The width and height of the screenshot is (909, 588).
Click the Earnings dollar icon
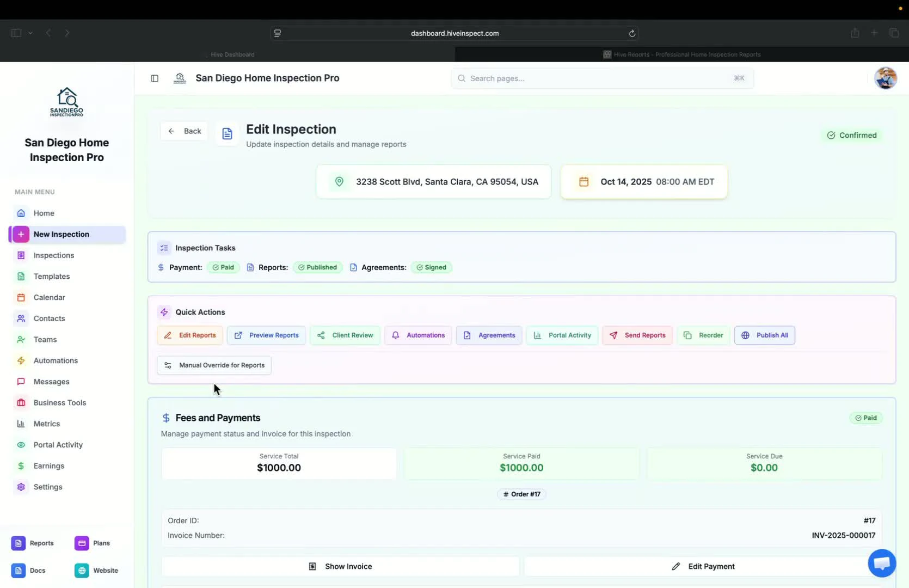coord(21,466)
